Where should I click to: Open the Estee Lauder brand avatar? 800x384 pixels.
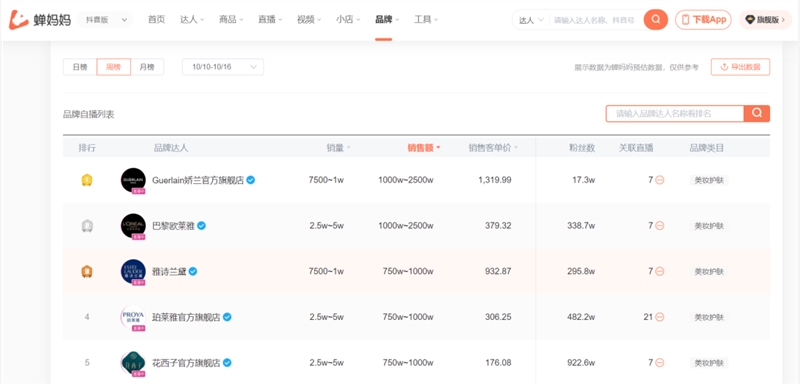(133, 271)
